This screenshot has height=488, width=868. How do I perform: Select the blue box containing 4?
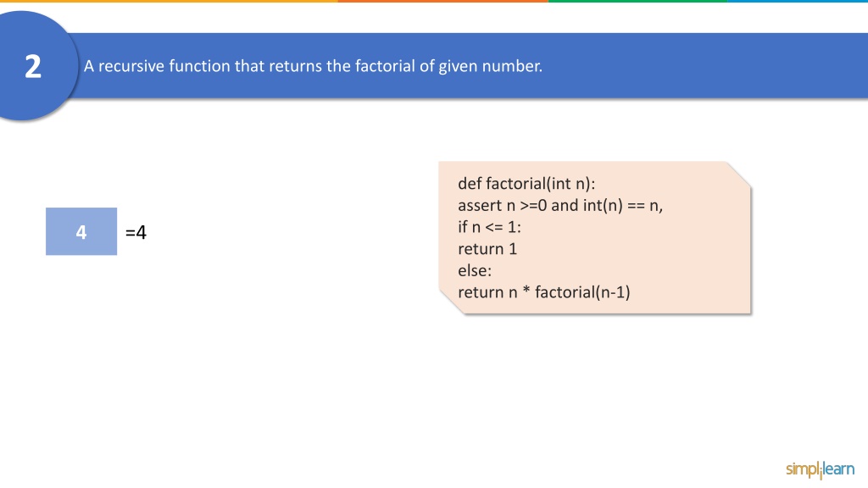point(81,231)
